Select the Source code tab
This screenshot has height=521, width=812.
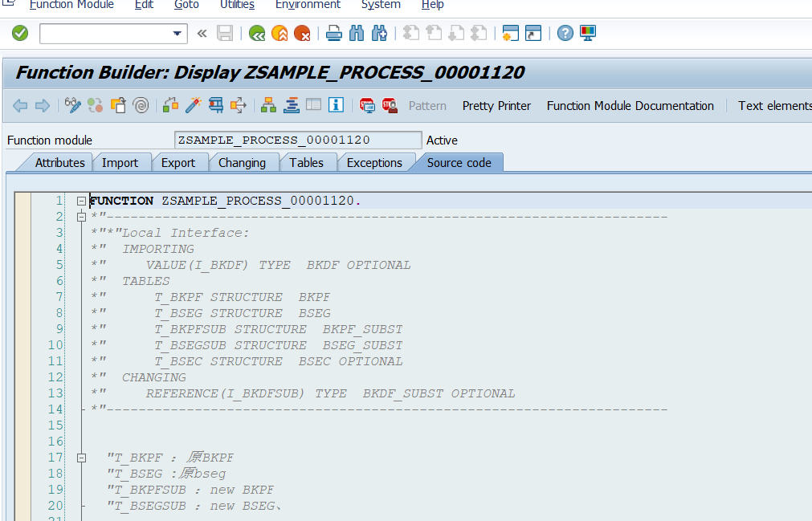[x=459, y=162]
